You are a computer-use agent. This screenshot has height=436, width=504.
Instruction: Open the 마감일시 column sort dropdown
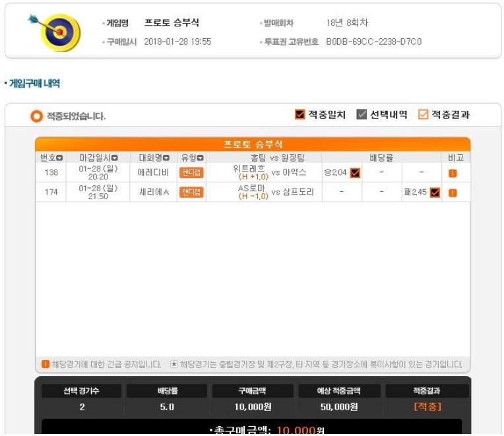tap(115, 158)
